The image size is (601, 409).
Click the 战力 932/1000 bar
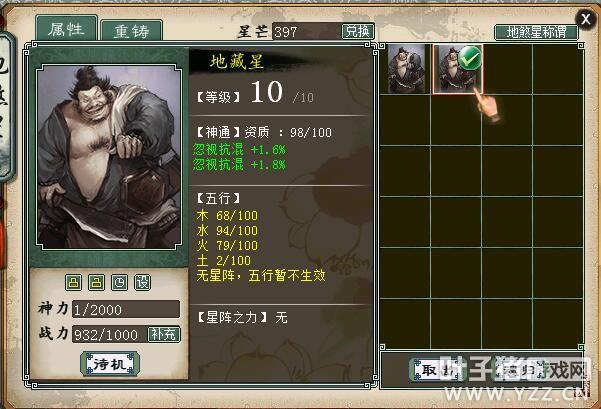(x=110, y=335)
